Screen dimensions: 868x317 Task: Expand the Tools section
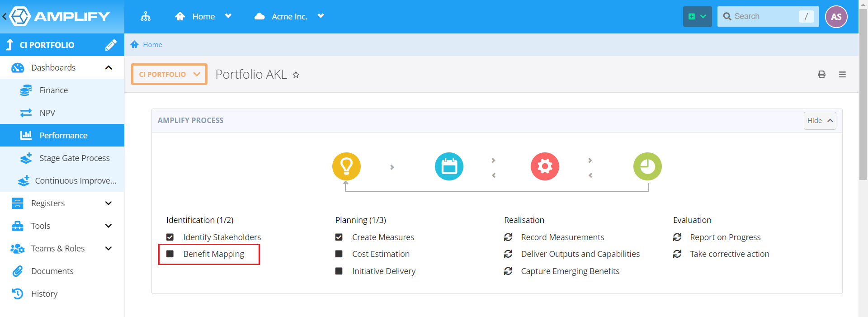(108, 226)
